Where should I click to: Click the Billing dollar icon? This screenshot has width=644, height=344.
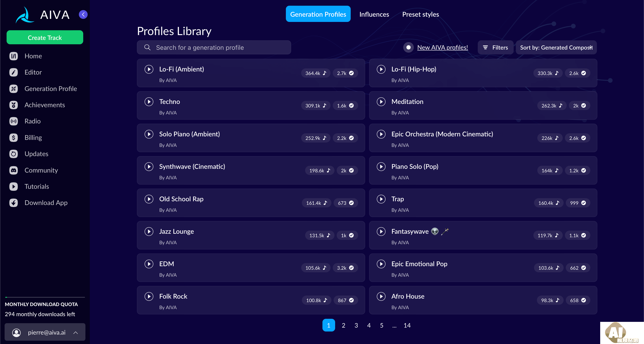[14, 138]
